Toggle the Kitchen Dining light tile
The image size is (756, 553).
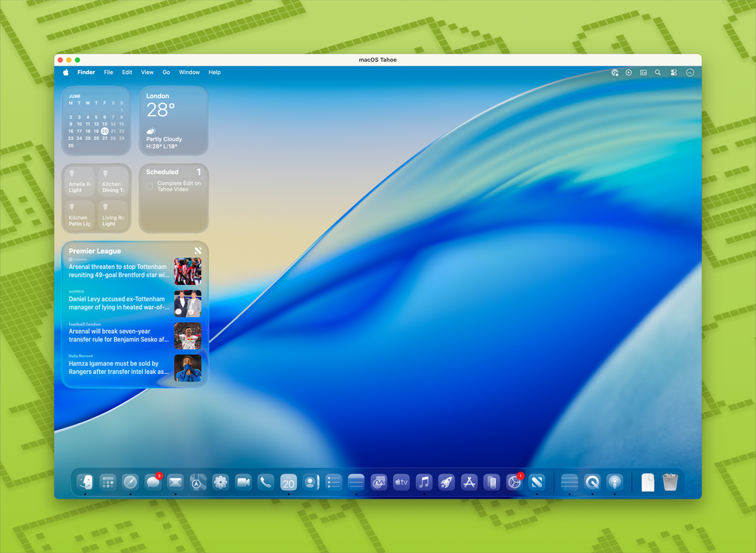tap(113, 181)
